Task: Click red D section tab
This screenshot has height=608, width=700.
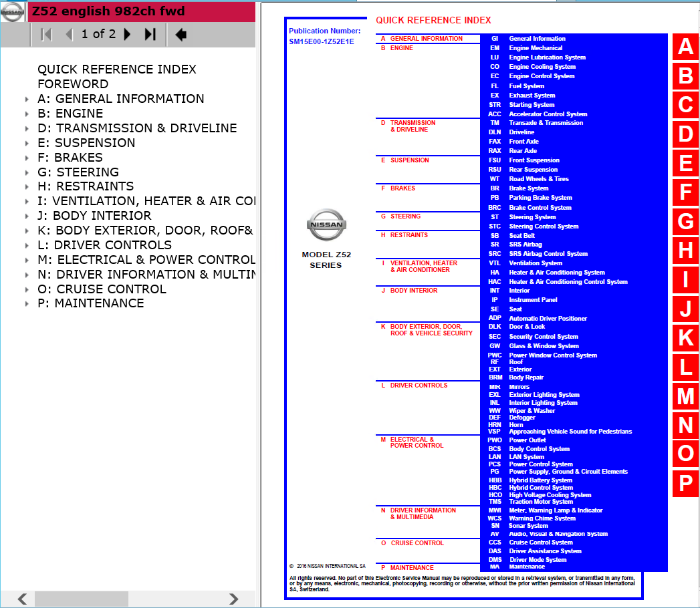Action: pyautogui.click(x=686, y=134)
